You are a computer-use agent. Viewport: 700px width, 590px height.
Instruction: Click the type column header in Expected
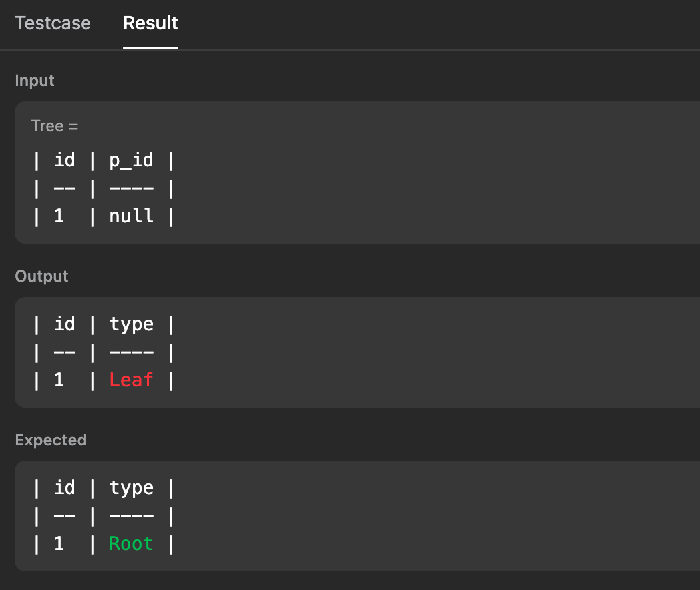131,488
